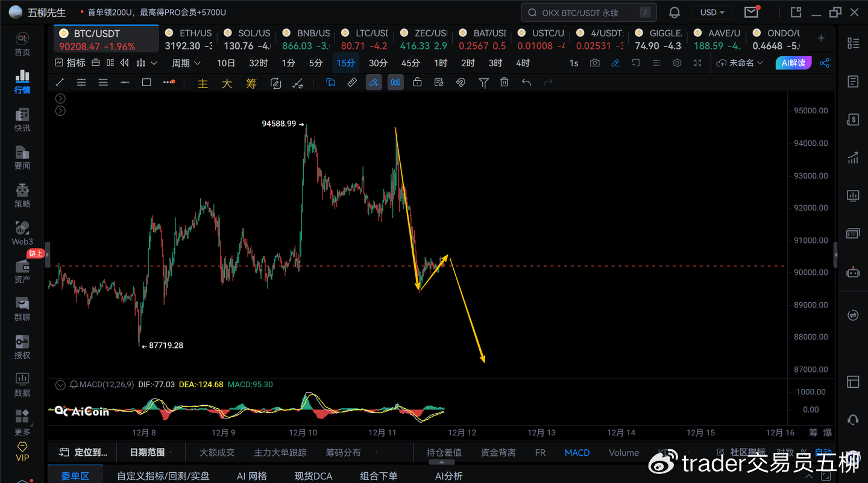Expand the 周期 period dropdown
868x483 pixels.
185,63
